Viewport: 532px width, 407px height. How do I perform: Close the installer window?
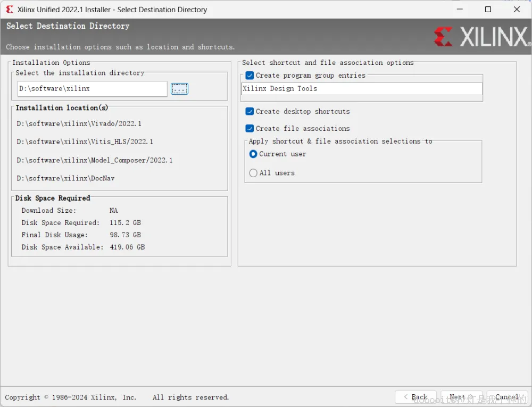point(517,10)
